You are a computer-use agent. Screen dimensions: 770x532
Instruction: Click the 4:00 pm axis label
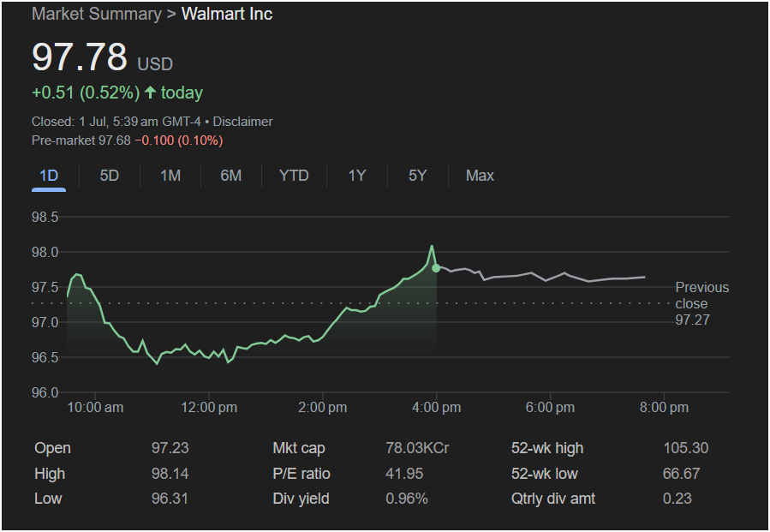[x=437, y=407]
